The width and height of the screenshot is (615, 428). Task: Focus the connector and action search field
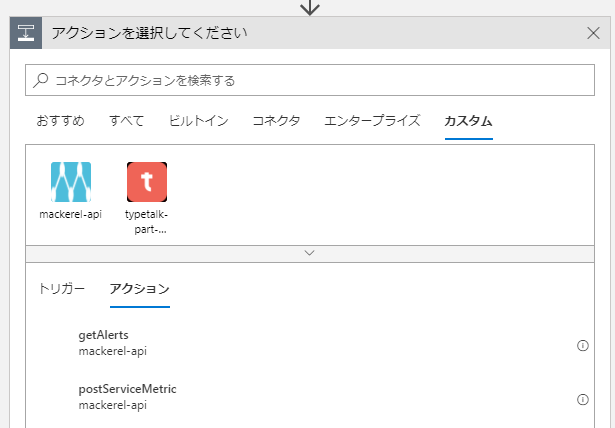[x=310, y=80]
